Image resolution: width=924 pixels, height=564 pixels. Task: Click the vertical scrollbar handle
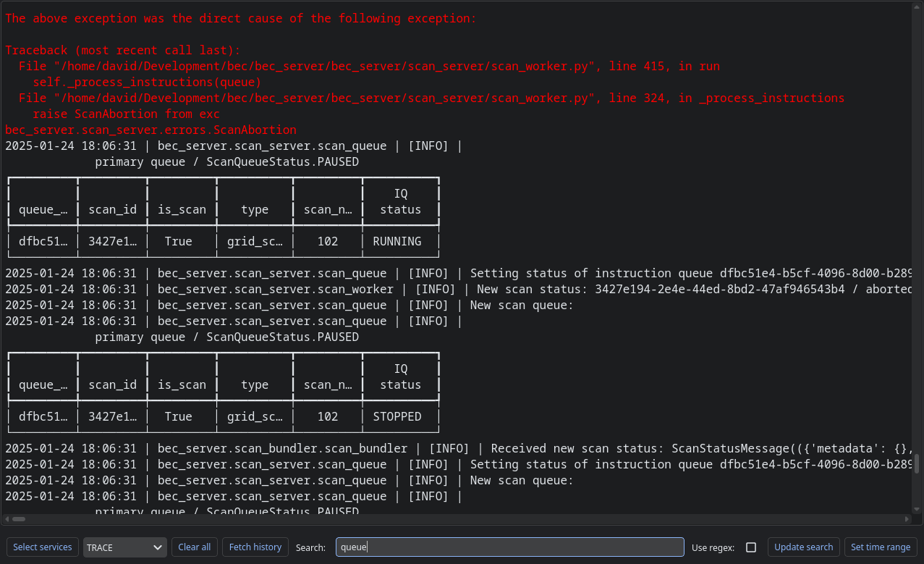(917, 463)
